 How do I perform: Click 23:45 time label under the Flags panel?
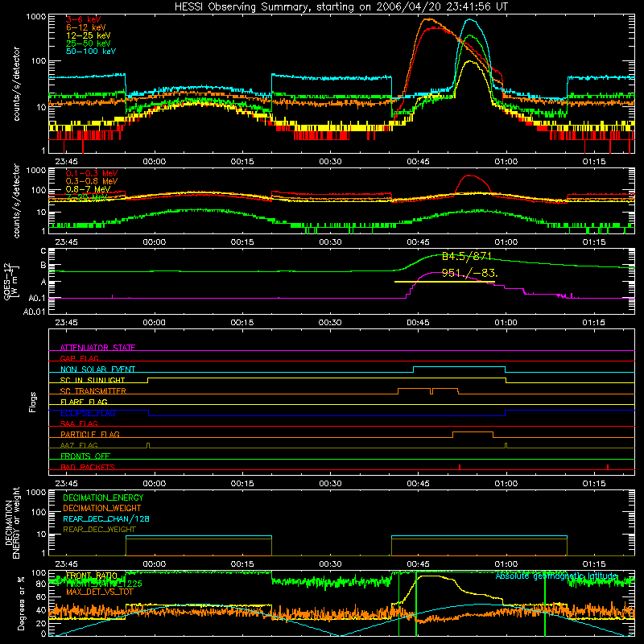(67, 484)
